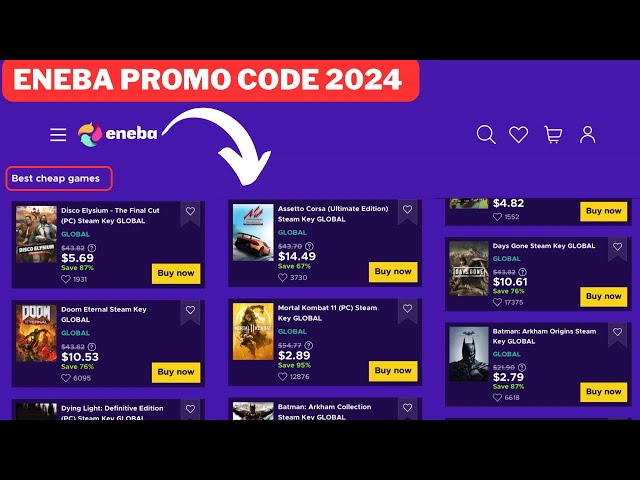Buy now Doom Eternal Steam Key
Viewport: 640px width, 480px height.
(x=176, y=372)
